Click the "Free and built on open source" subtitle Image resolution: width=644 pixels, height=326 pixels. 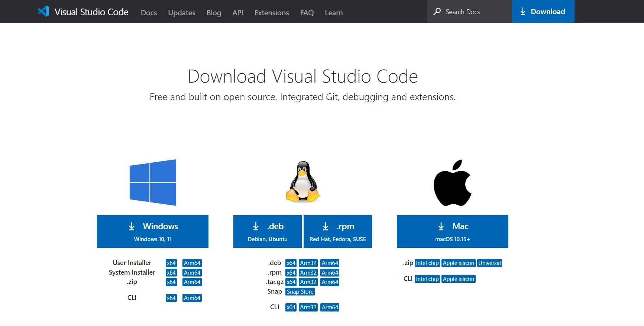click(x=303, y=97)
